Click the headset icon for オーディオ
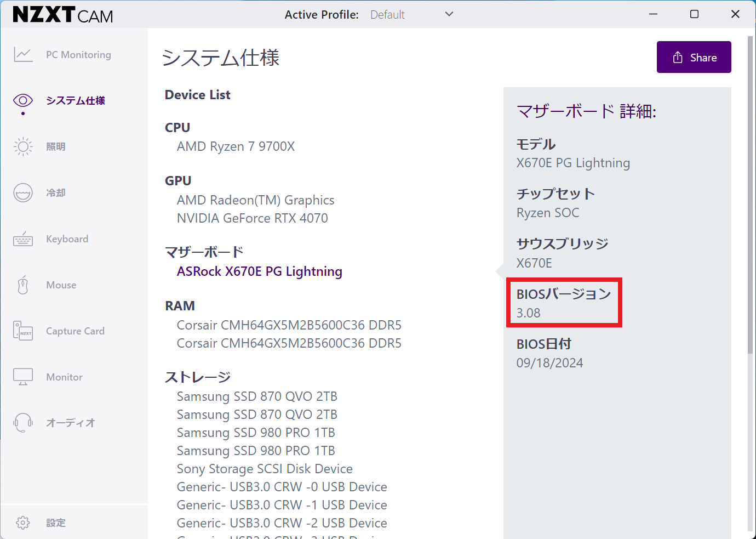This screenshot has width=756, height=539. pos(23,423)
